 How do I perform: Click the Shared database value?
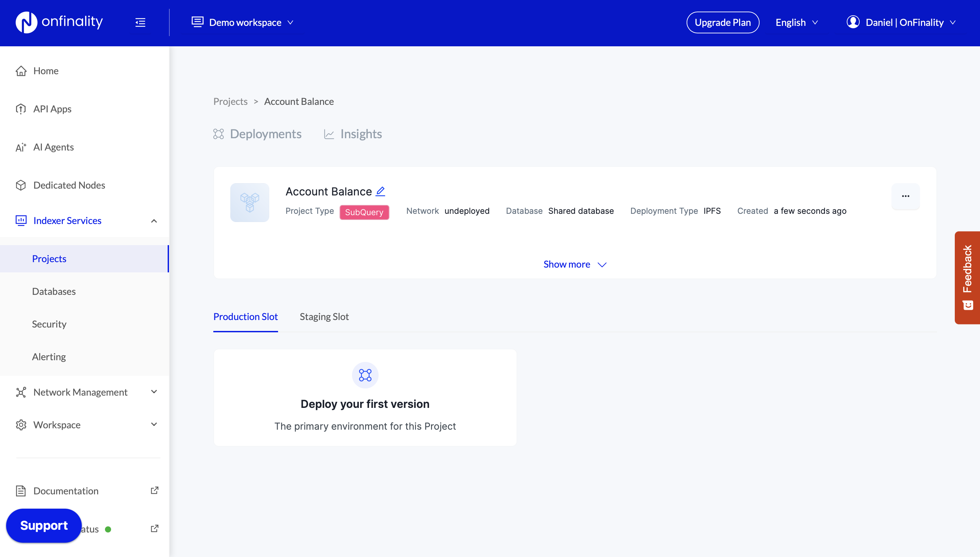click(x=581, y=211)
